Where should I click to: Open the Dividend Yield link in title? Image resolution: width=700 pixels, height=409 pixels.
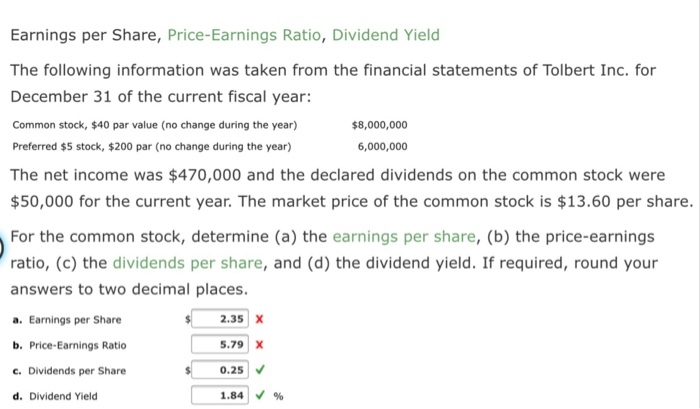(386, 35)
